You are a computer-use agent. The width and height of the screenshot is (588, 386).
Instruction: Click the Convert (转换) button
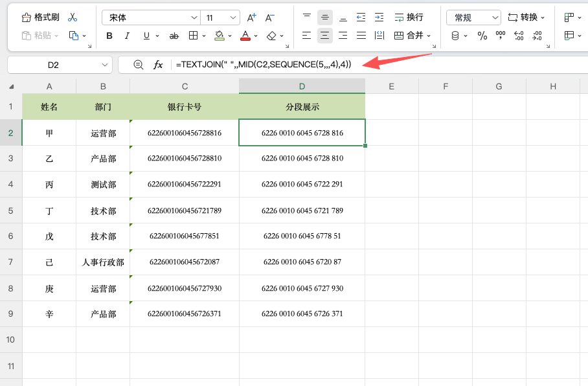(x=523, y=17)
